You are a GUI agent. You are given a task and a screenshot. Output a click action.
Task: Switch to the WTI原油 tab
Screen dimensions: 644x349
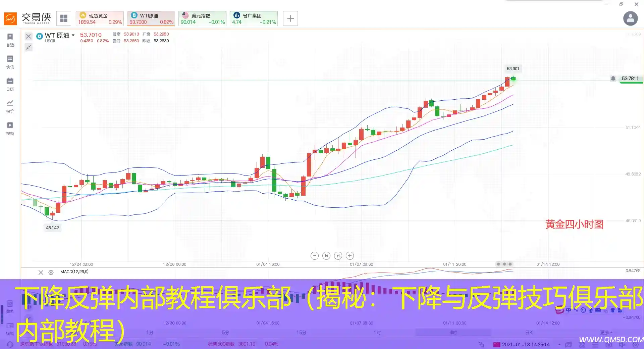(151, 18)
